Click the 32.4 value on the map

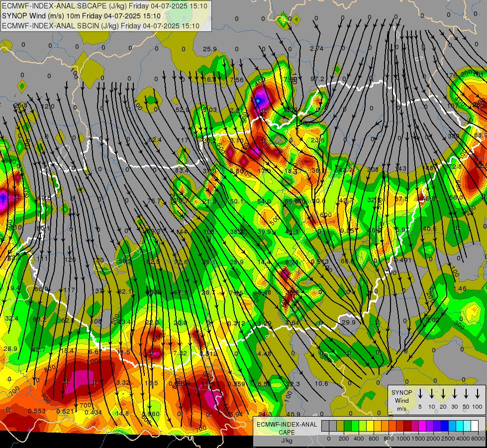point(11,319)
